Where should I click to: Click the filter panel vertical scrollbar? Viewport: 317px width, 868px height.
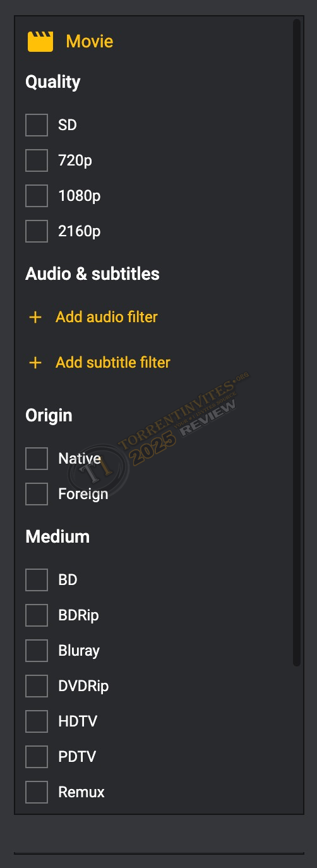tap(297, 342)
